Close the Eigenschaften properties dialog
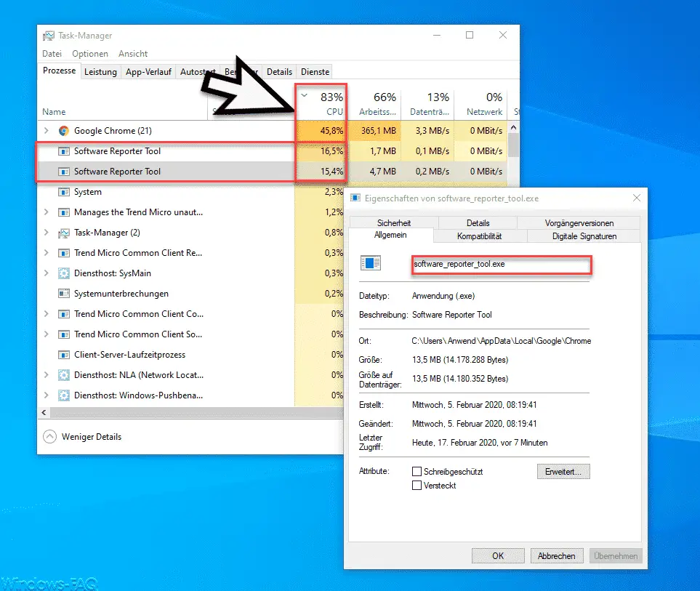Image resolution: width=700 pixels, height=591 pixels. click(637, 198)
